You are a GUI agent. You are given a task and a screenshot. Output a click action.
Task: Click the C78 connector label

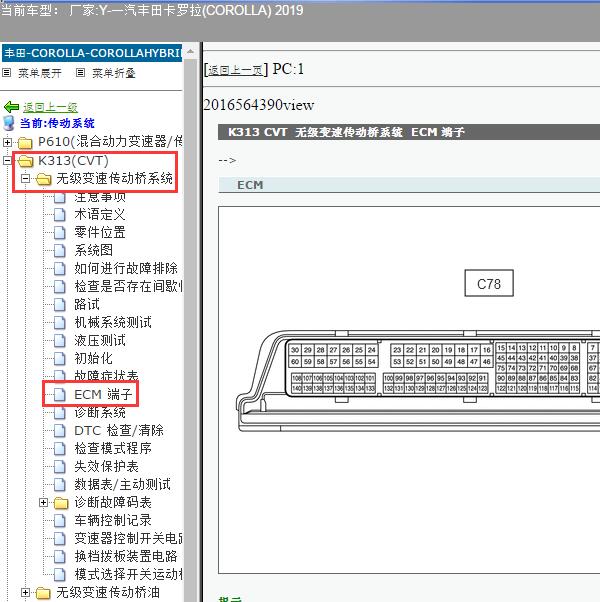(x=489, y=283)
